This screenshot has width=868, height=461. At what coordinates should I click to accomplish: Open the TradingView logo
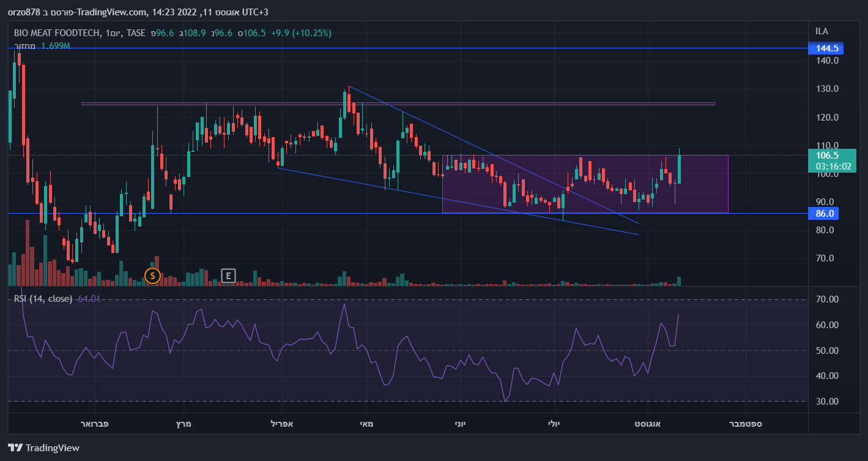[x=43, y=448]
